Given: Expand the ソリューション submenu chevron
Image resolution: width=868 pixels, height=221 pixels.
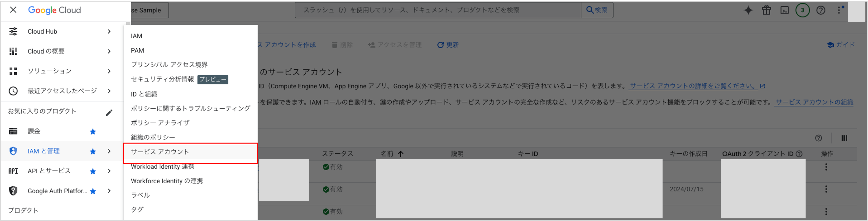Looking at the screenshot, I should tap(109, 71).
